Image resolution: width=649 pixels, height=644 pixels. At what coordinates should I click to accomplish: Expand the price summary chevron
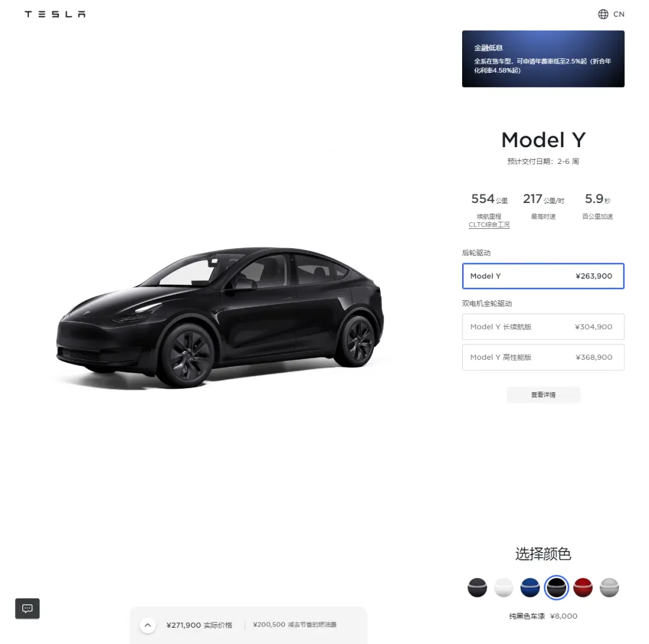click(x=148, y=625)
